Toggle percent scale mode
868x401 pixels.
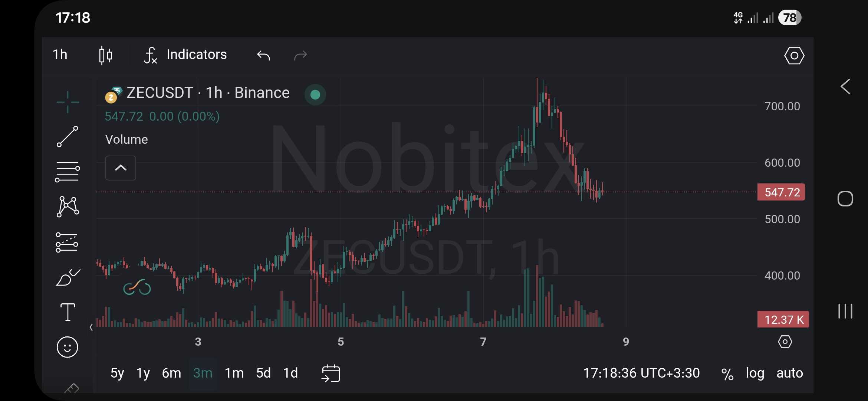[x=727, y=374]
